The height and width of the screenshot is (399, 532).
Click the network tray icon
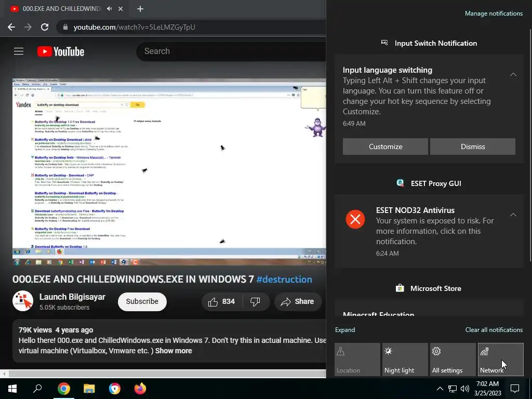453,389
